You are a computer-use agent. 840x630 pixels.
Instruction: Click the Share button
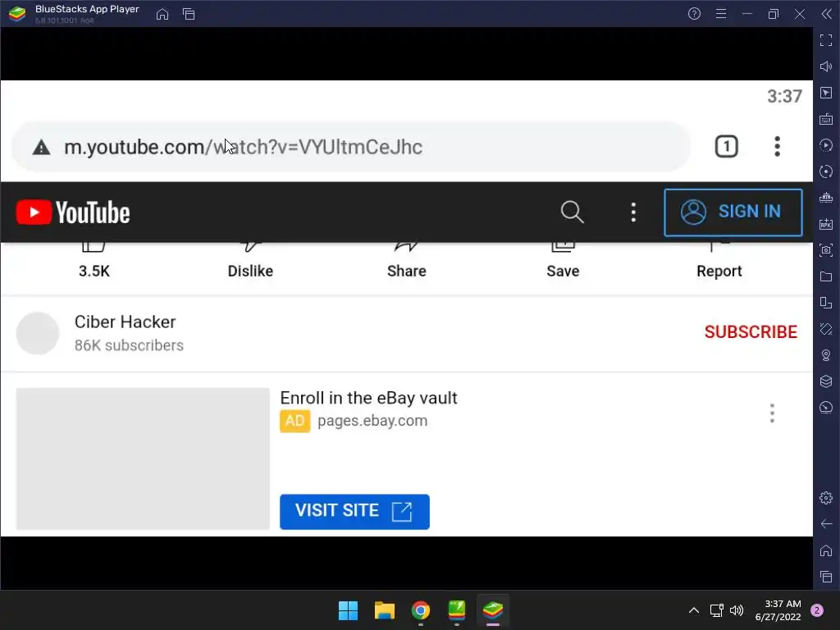407,261
